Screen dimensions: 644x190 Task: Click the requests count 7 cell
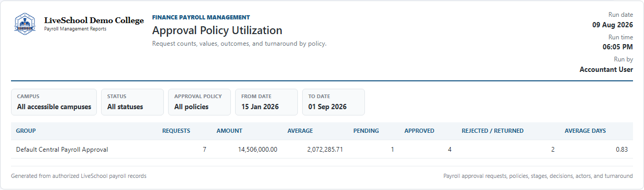click(204, 150)
